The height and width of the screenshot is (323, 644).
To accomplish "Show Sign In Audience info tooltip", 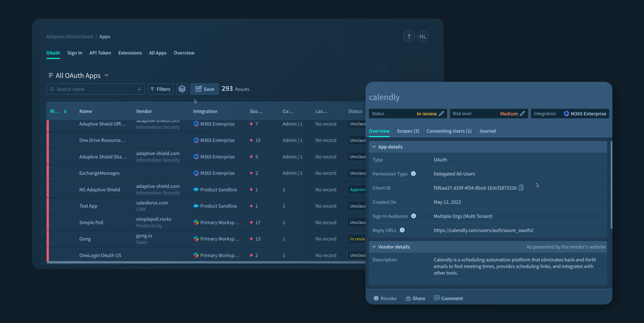I will (x=414, y=216).
